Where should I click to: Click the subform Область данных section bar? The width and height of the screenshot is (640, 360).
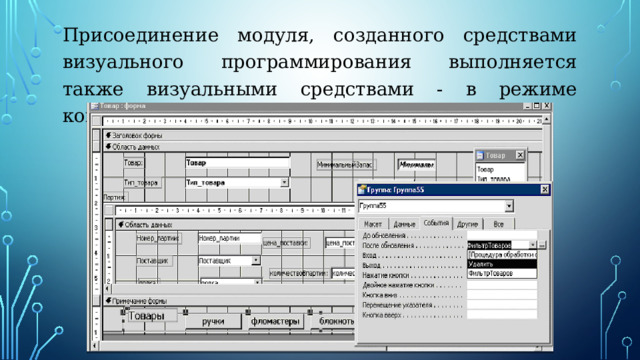(235, 224)
